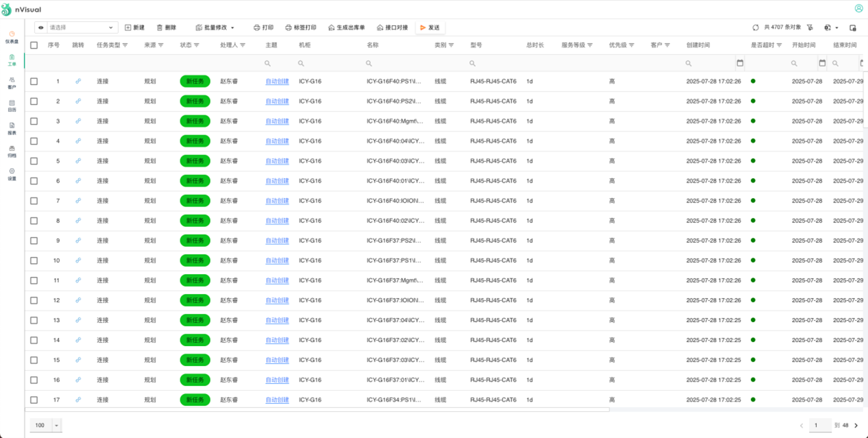868x438 pixels.
Task: Click the search icon under 创建时间 column
Action: click(x=688, y=63)
